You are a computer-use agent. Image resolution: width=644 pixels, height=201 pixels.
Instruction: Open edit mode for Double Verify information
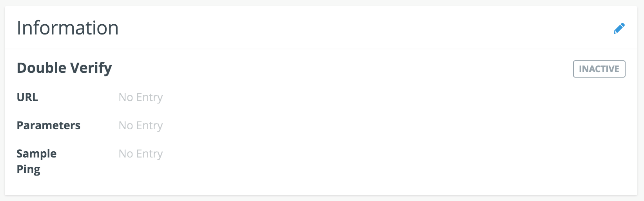pyautogui.click(x=619, y=28)
